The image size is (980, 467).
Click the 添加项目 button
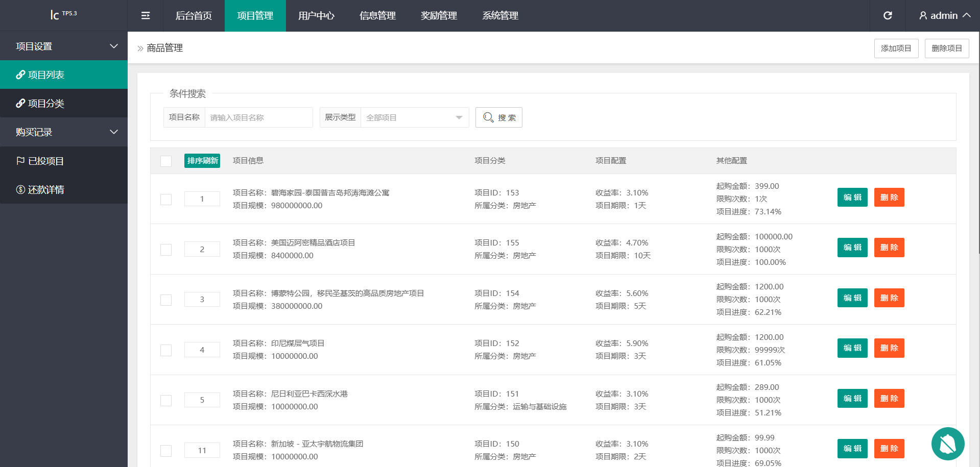coord(896,48)
